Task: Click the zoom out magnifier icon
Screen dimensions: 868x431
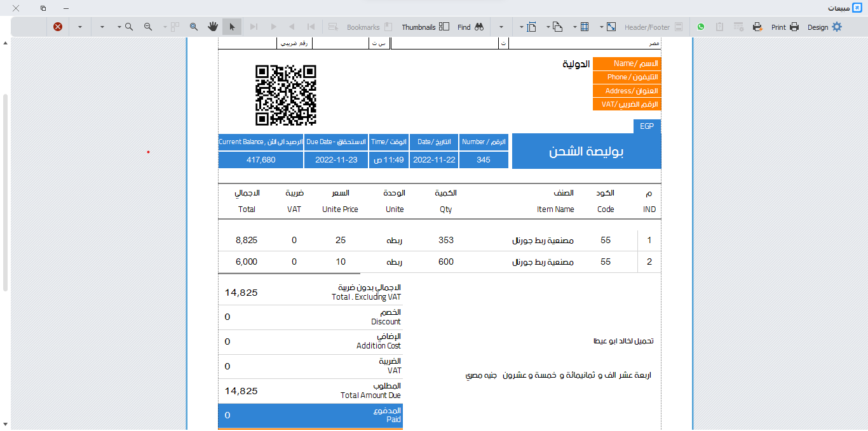Action: tap(148, 27)
